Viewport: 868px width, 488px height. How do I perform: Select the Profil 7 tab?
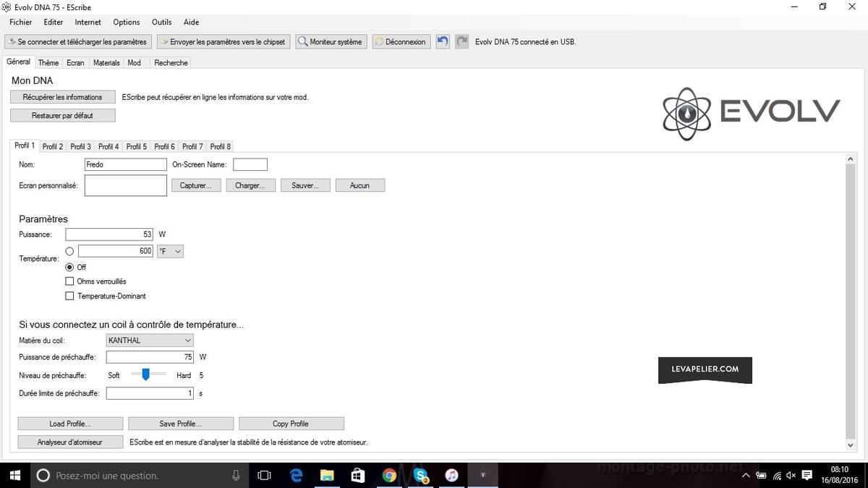click(x=192, y=147)
